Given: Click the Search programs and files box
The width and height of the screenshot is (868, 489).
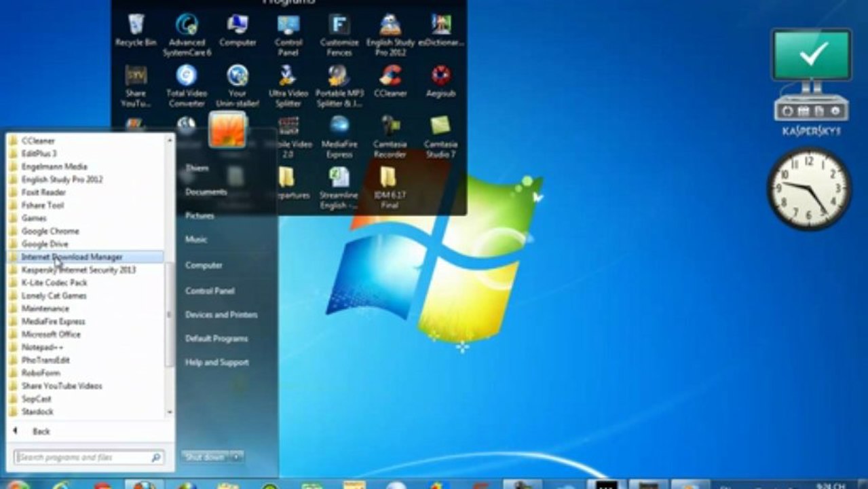Looking at the screenshot, I should (x=88, y=458).
